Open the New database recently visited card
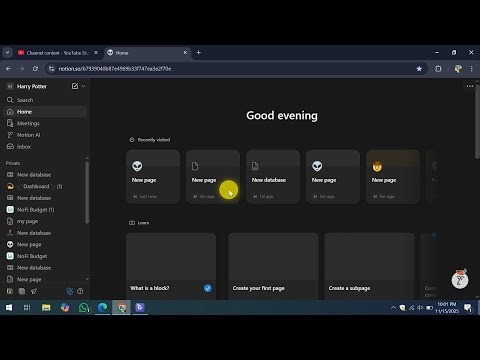 tap(273, 176)
